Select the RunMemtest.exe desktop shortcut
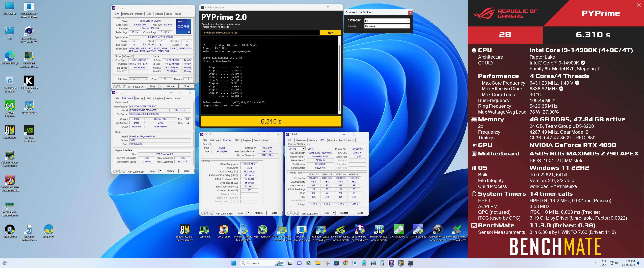Image resolution: width=644 pixels, height=268 pixels. click(438, 233)
